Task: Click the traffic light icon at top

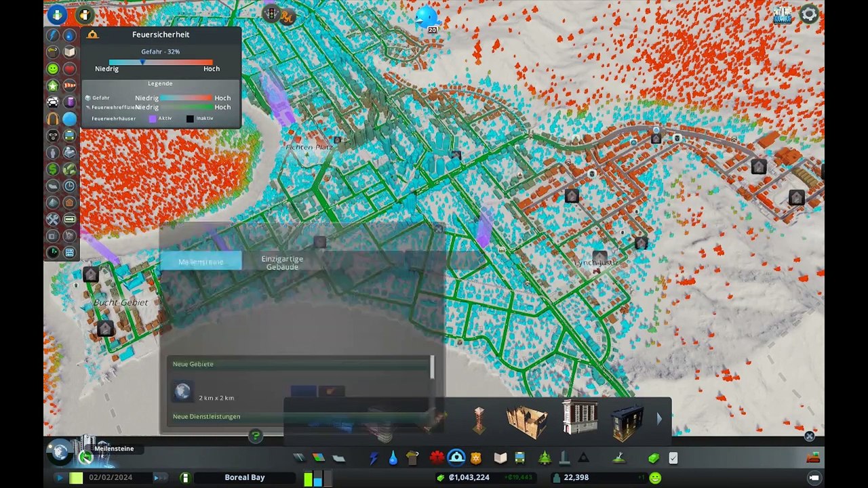Action: 271,14
